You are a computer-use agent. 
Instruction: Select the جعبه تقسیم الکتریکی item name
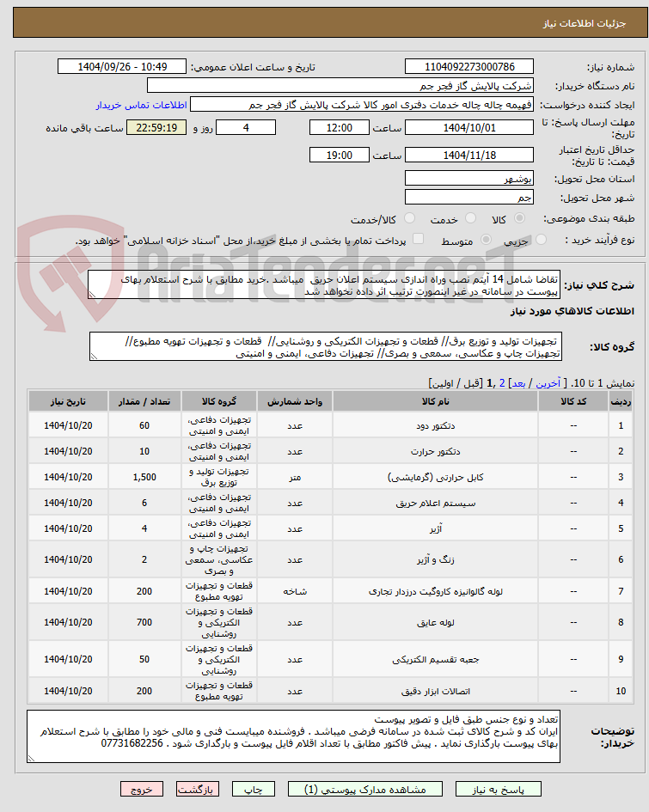(436, 659)
